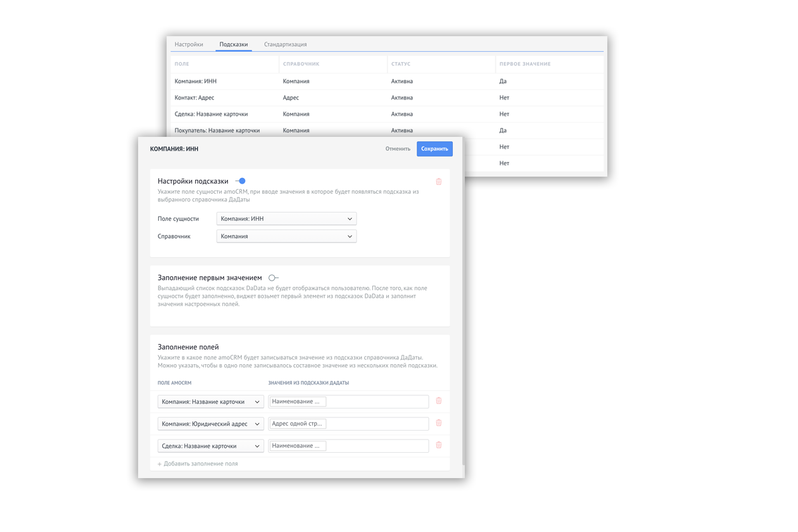This screenshot has width=798, height=532.
Task: Switch to the Стандартизация tab
Action: point(286,44)
